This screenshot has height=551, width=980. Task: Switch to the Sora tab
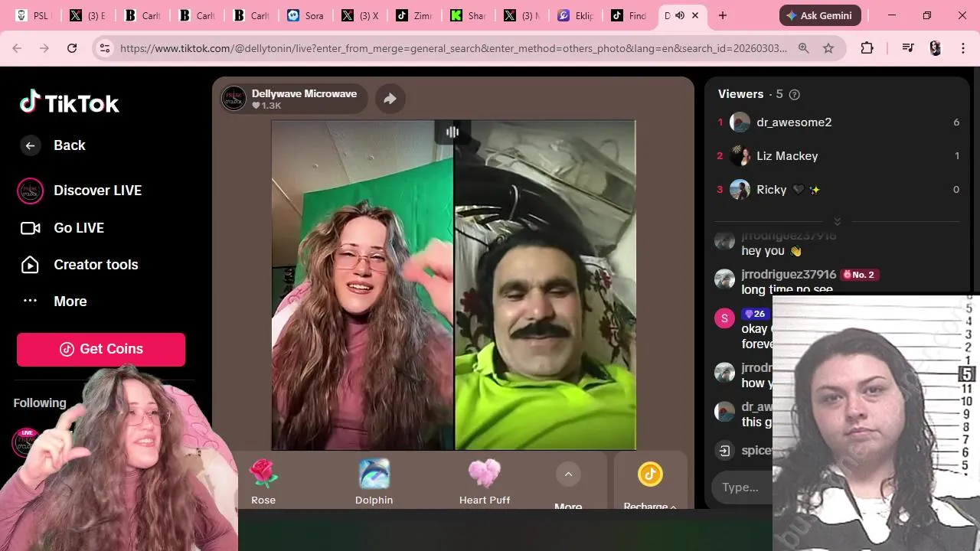(305, 15)
